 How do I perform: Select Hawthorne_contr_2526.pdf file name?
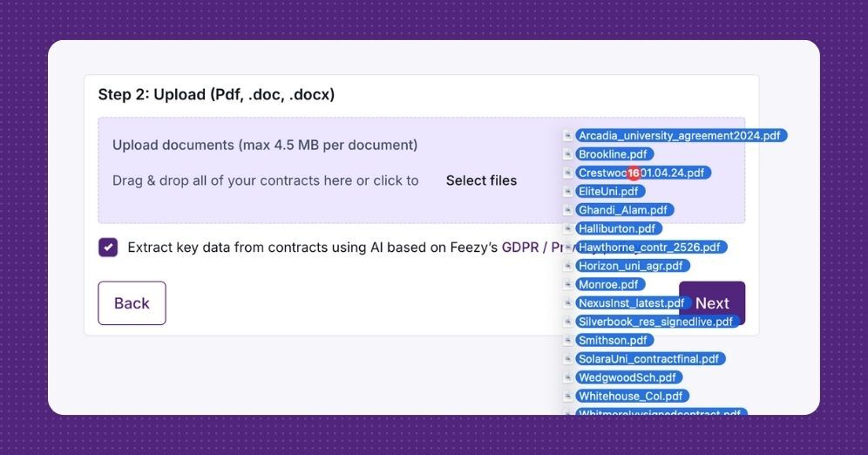point(651,248)
